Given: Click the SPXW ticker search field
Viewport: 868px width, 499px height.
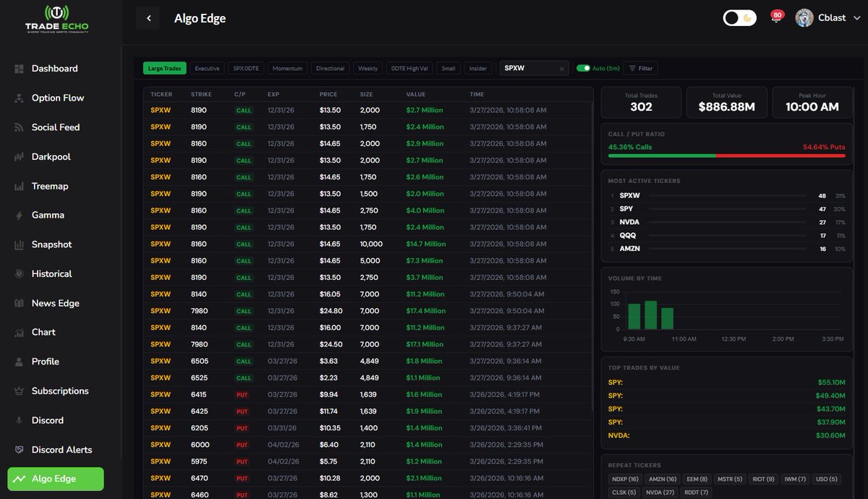Looking at the screenshot, I should pyautogui.click(x=534, y=68).
